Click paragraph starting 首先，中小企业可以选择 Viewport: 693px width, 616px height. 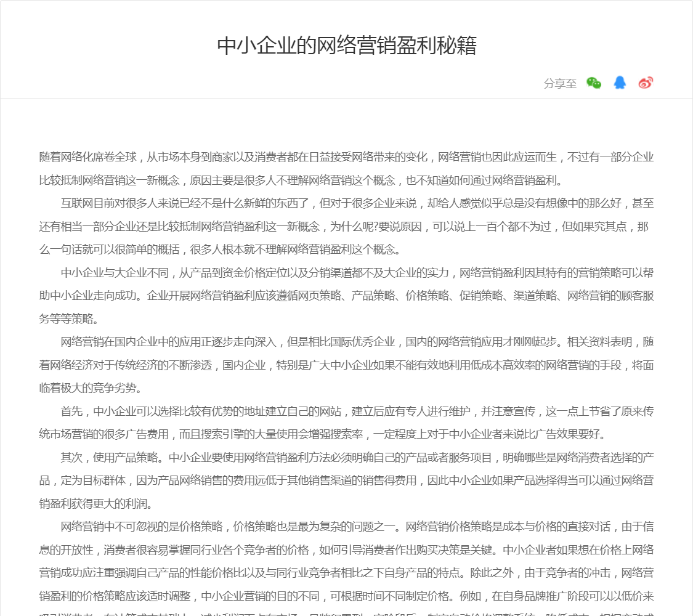(x=346, y=423)
